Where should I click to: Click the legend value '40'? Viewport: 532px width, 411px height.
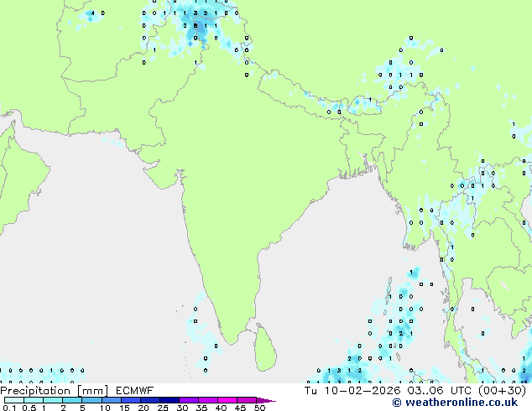221,408
